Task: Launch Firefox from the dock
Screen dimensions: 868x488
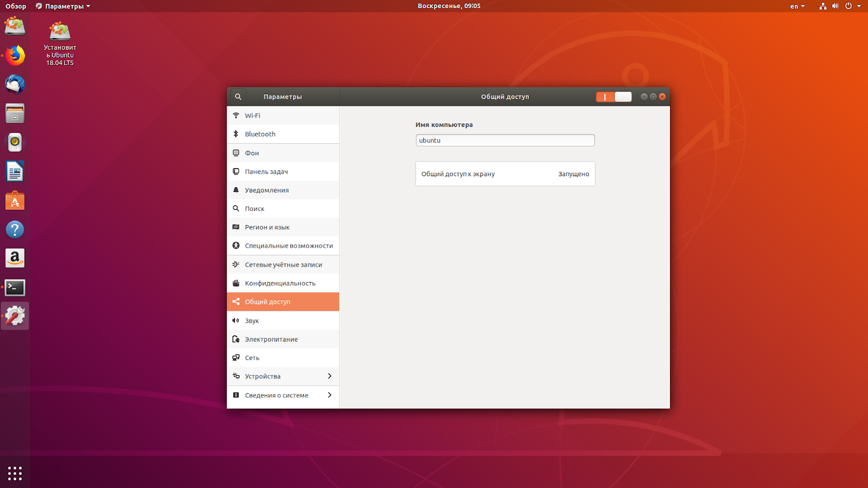Action: click(x=15, y=55)
